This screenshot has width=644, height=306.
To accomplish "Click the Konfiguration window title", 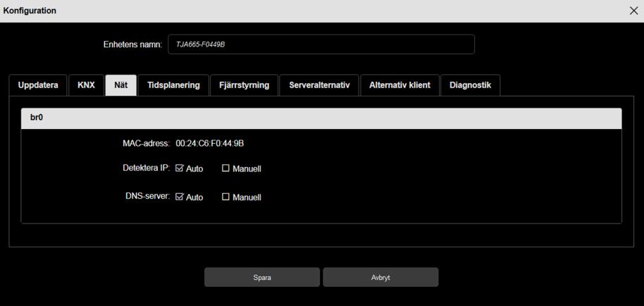I will click(30, 11).
